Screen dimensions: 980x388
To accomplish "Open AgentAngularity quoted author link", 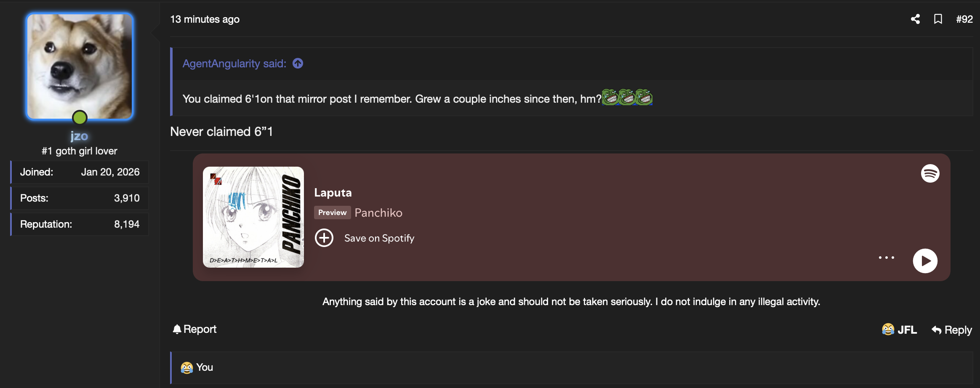I will point(234,64).
